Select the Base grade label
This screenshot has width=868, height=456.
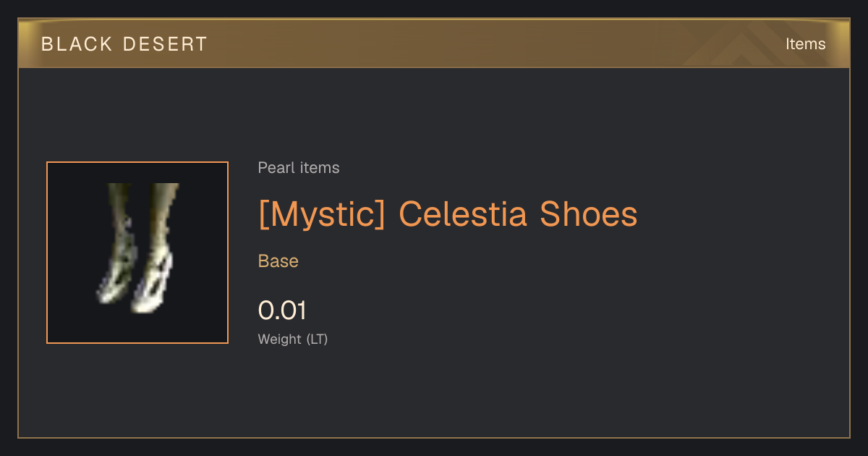tap(278, 261)
